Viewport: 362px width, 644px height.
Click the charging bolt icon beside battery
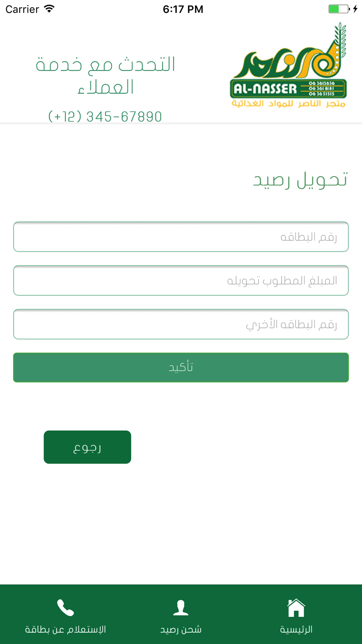[x=355, y=9]
